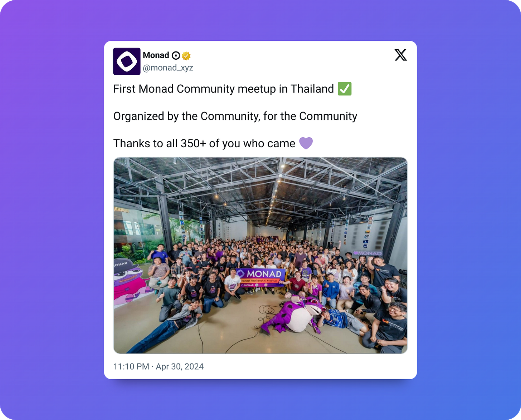The height and width of the screenshot is (420, 521).
Task: Click the green check mark emoji
Action: pos(345,89)
